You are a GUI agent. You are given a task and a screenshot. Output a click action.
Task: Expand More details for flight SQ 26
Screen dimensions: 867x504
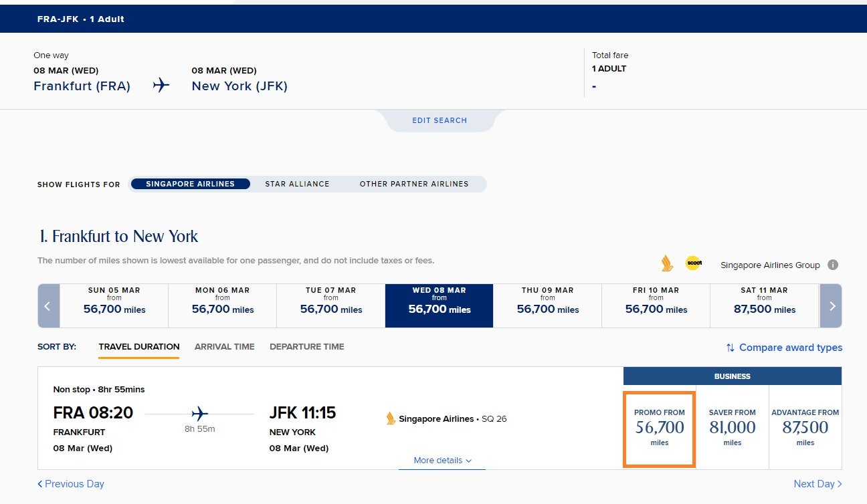tap(442, 461)
